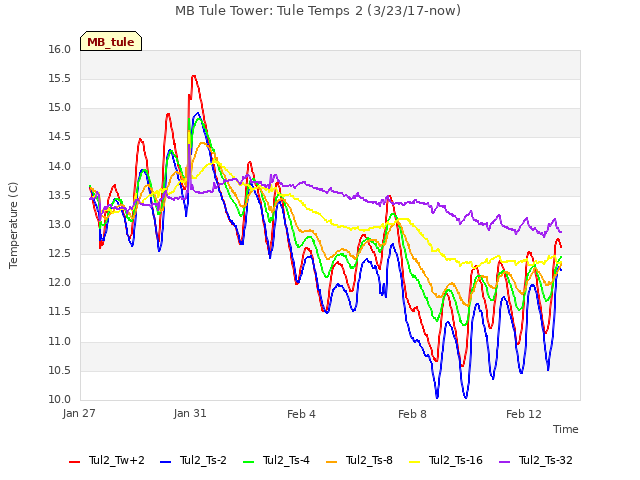Click the 13.5 y-axis value
This screenshot has width=640, height=480.
(x=60, y=195)
